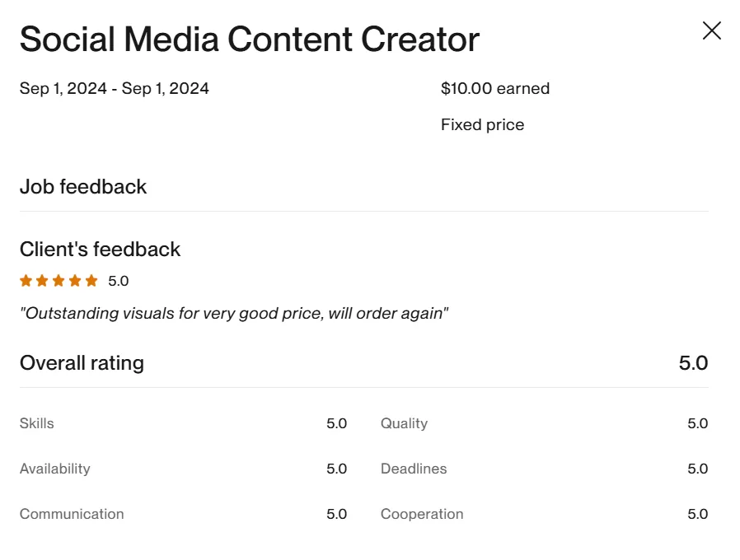Select the Social Media Content Creator title
The width and height of the screenshot is (740, 560).
point(249,40)
